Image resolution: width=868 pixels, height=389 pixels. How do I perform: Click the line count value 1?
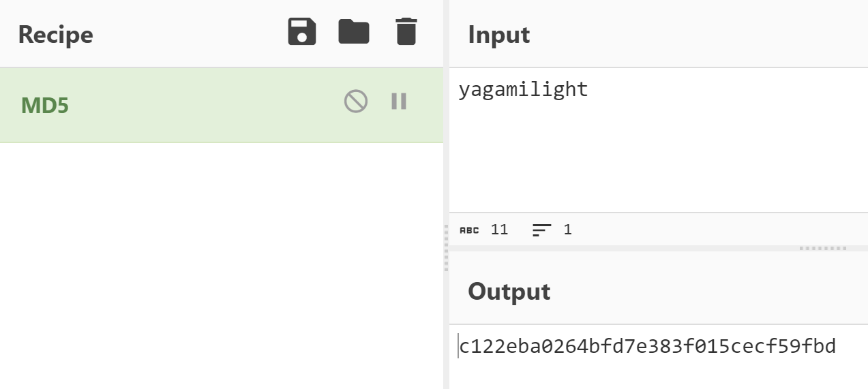coord(567,230)
